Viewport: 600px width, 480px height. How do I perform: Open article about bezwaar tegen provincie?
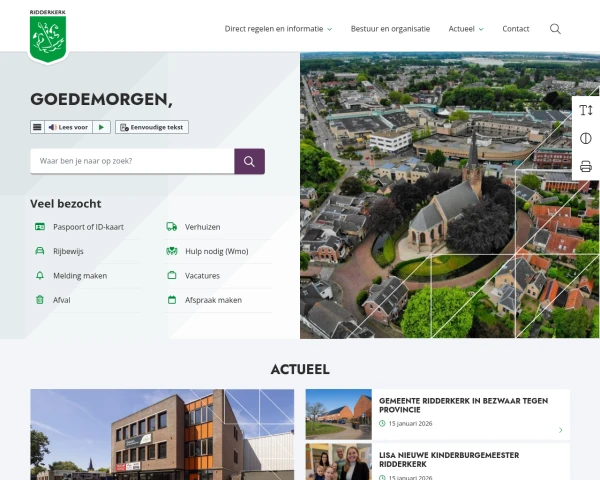click(x=463, y=405)
